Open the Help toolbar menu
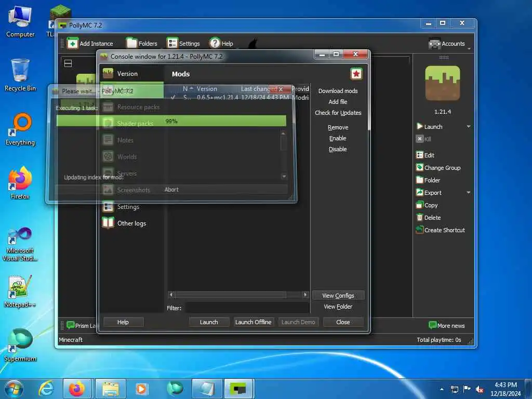The width and height of the screenshot is (532, 399). pyautogui.click(x=221, y=44)
